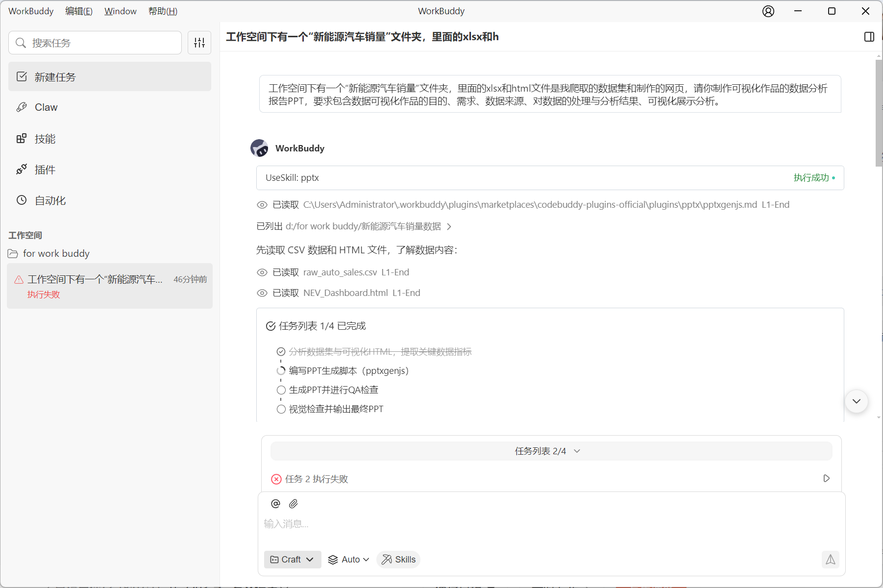The image size is (883, 588).
Task: Click the filter settings icon beside search
Action: coord(199,43)
